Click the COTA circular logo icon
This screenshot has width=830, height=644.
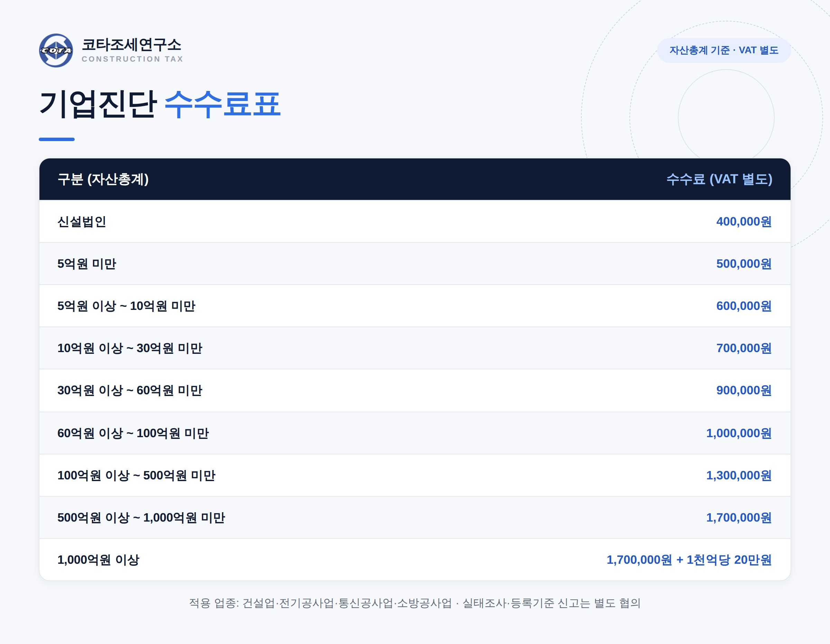56,50
